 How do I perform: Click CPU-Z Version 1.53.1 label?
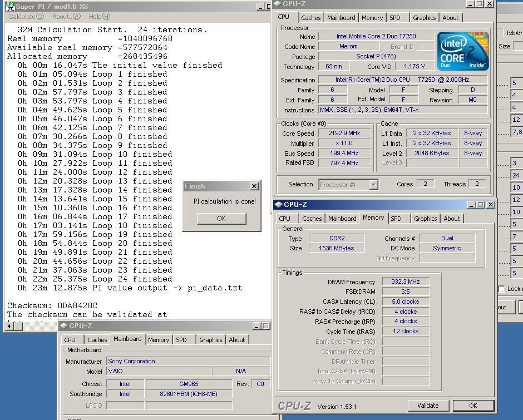point(337,407)
